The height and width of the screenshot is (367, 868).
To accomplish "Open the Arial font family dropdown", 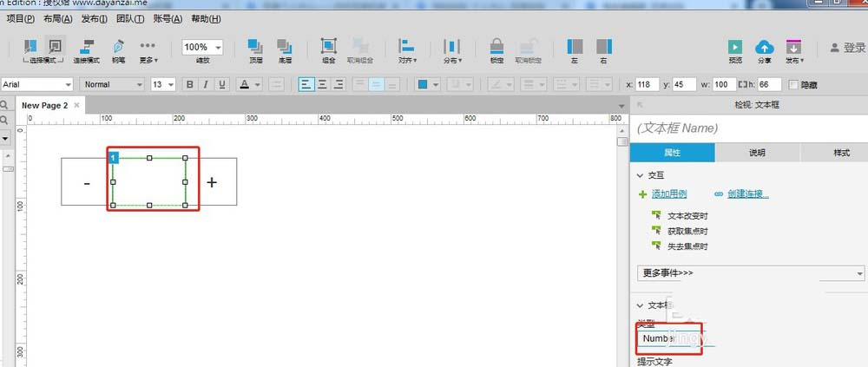I will (x=37, y=84).
